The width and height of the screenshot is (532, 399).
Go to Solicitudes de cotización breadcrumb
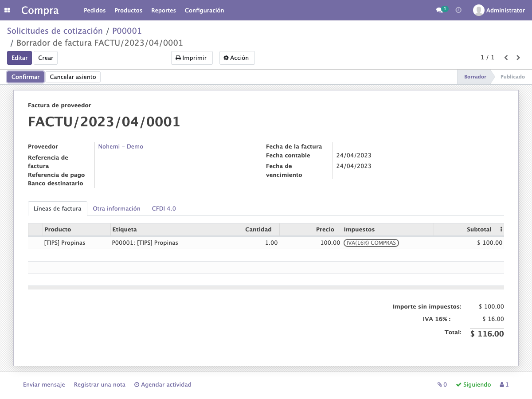tap(55, 31)
